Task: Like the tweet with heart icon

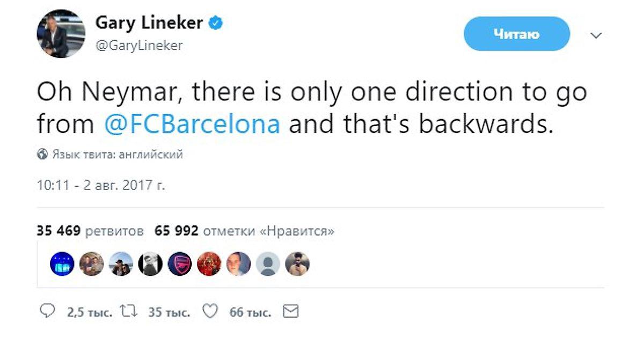Action: coord(211,312)
